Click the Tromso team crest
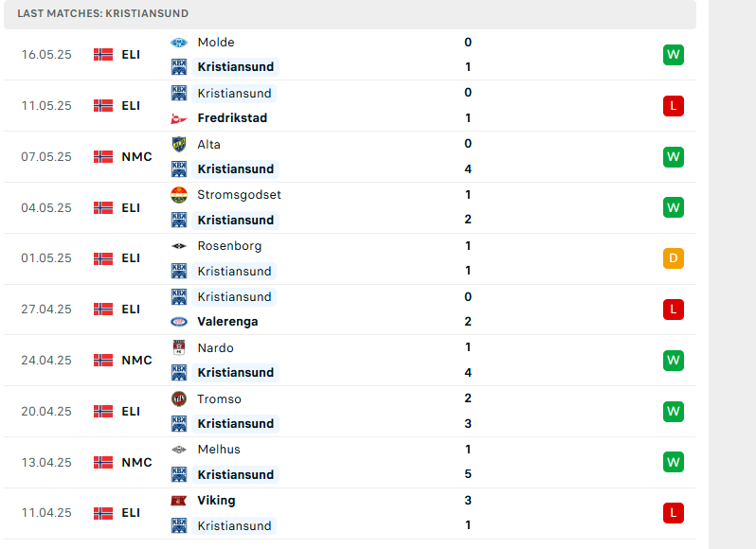Screen dimensions: 756x549 [179, 398]
